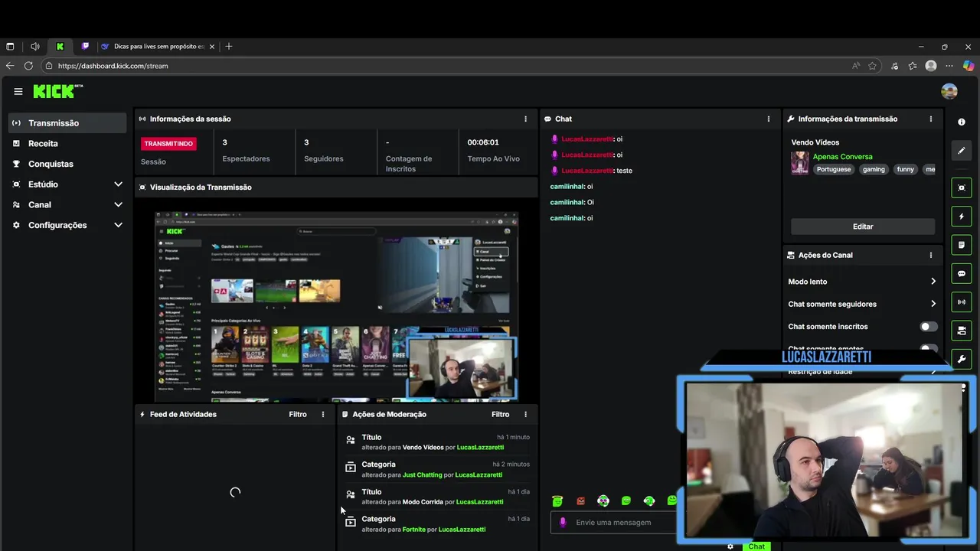This screenshot has height=551, width=980.
Task: Open the user profile avatar menu
Action: click(x=949, y=91)
